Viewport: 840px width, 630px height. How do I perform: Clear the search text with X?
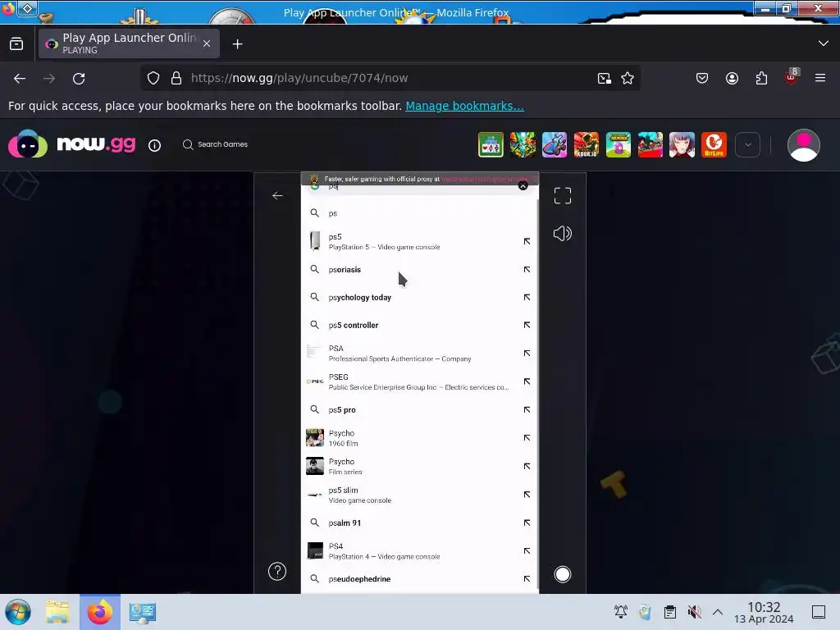523,185
